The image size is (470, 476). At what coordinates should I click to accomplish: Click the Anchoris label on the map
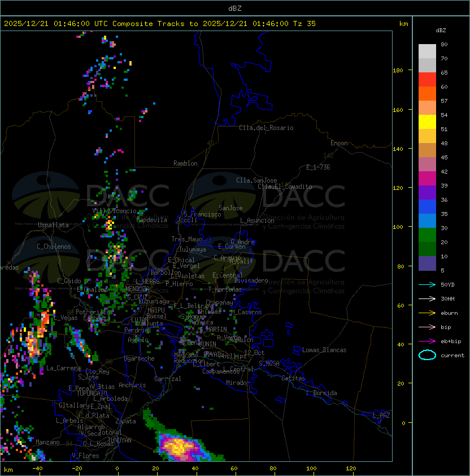point(132,385)
